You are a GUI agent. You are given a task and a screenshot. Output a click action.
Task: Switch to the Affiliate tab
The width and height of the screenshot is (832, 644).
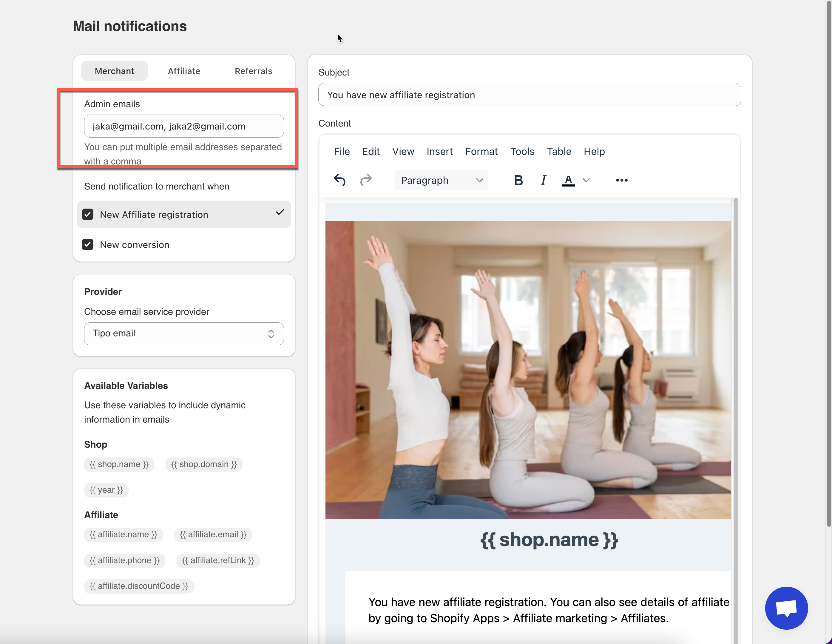(184, 71)
